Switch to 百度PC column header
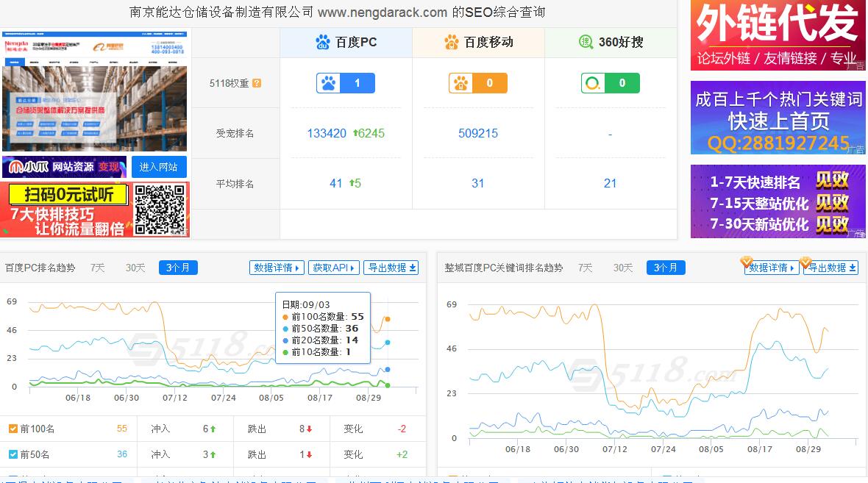The image size is (868, 483). (x=346, y=42)
